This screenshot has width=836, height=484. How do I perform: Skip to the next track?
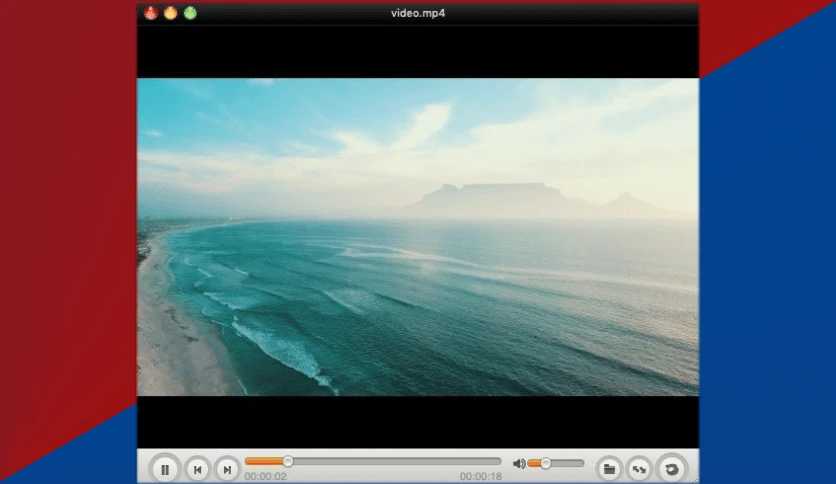[227, 469]
